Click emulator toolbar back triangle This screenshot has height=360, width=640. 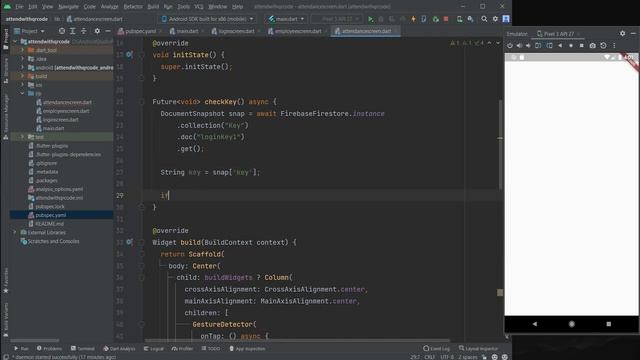(560, 46)
